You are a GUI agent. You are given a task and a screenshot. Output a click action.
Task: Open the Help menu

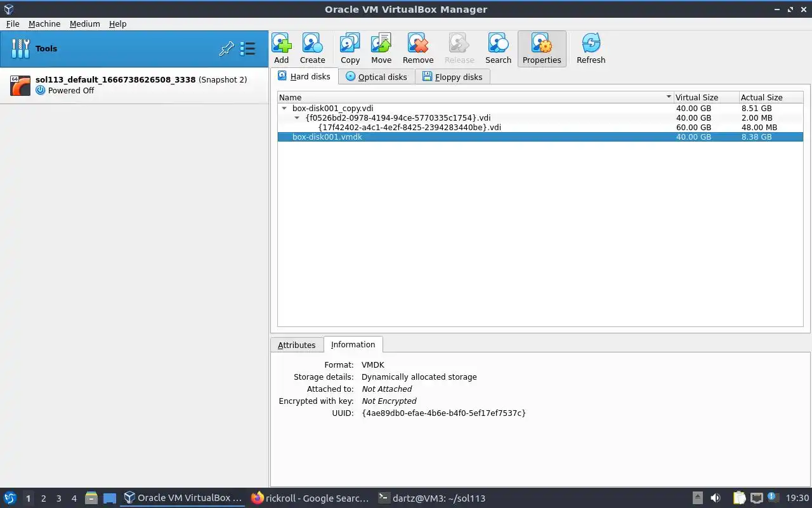118,23
